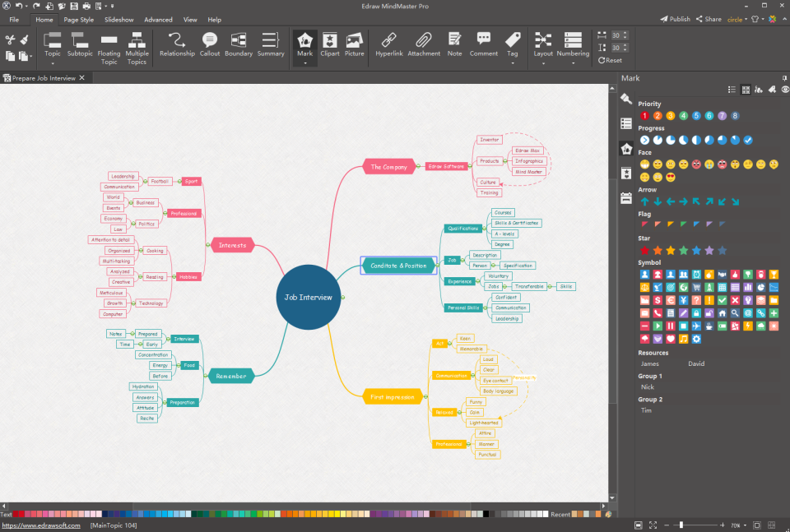Viewport: 790px width, 532px height.
Task: Switch to the View tab
Action: 190,20
